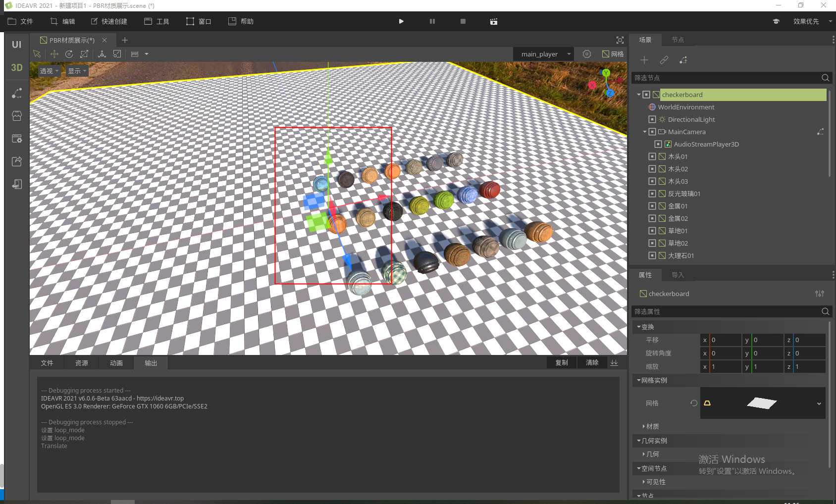This screenshot has width=836, height=504.
Task: Toggle visibility of DirectionalLight
Action: (652, 119)
